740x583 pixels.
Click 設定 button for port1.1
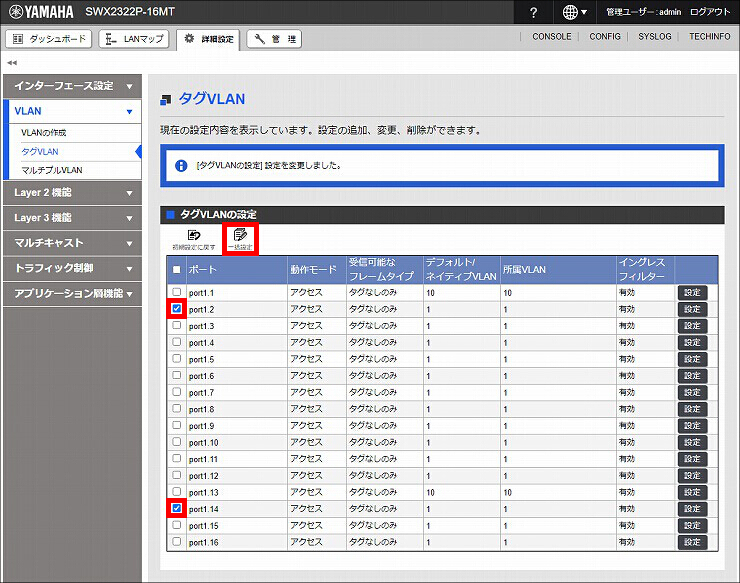(x=692, y=293)
